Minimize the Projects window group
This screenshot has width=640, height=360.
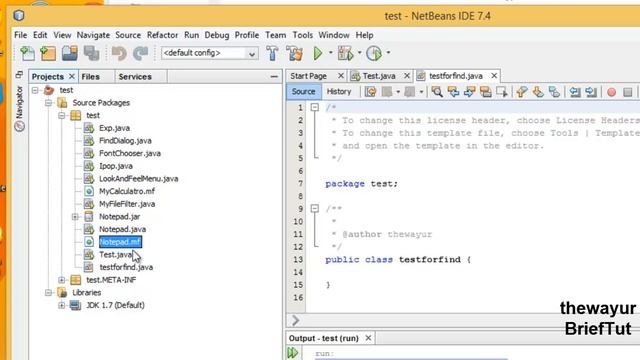pyautogui.click(x=274, y=76)
